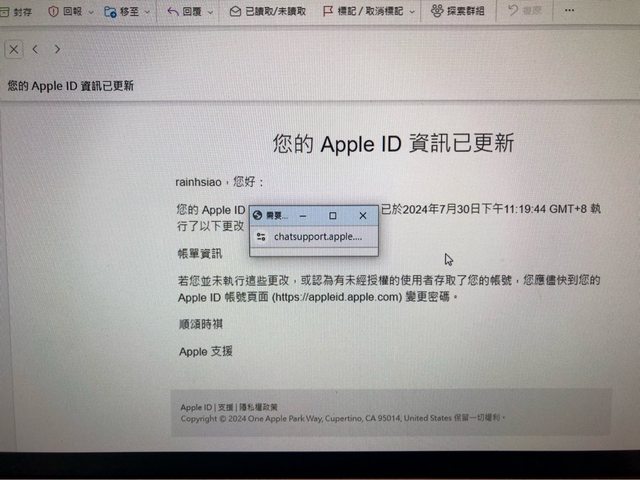Click the Report (回報) shield icon
Image resolution: width=640 pixels, height=480 pixels.
[52, 12]
